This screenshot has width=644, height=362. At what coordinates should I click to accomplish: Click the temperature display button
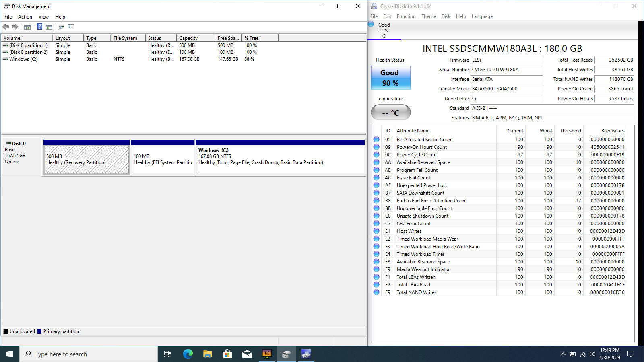coord(390,113)
